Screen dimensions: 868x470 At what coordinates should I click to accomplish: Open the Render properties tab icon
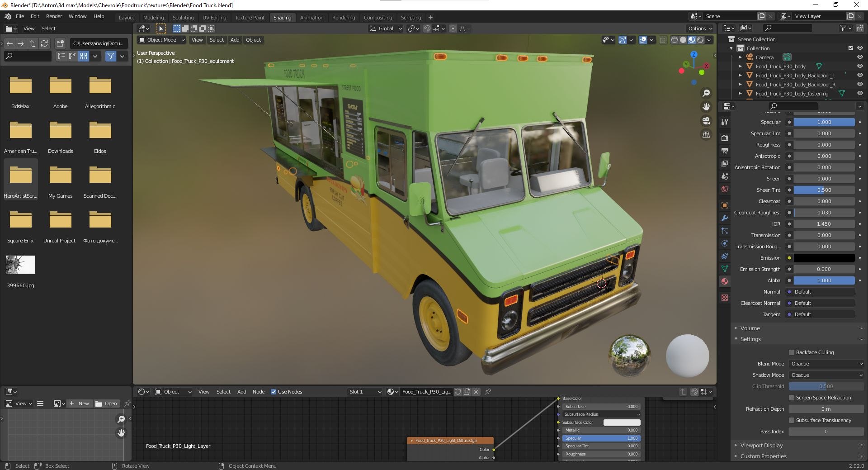pyautogui.click(x=725, y=138)
